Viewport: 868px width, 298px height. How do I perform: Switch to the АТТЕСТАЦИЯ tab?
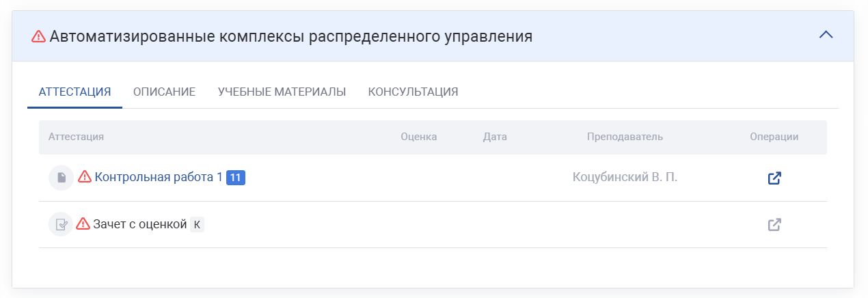pos(74,92)
